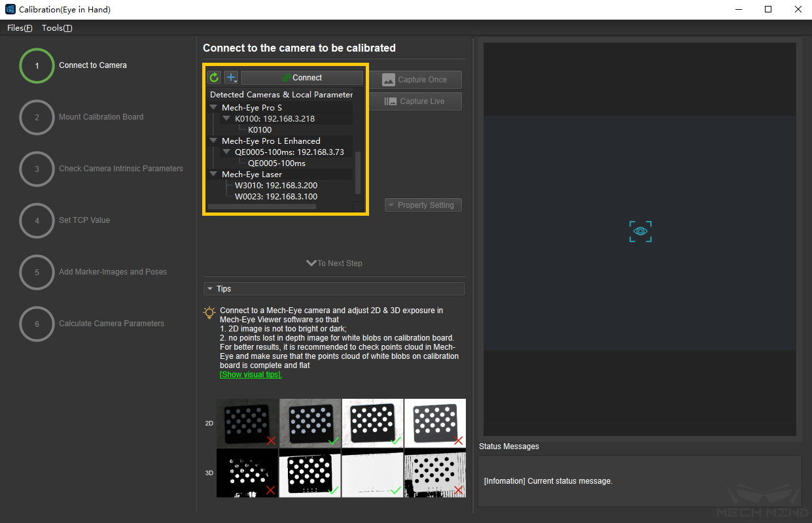The image size is (812, 523).
Task: Open the Tools menu
Action: tap(57, 28)
